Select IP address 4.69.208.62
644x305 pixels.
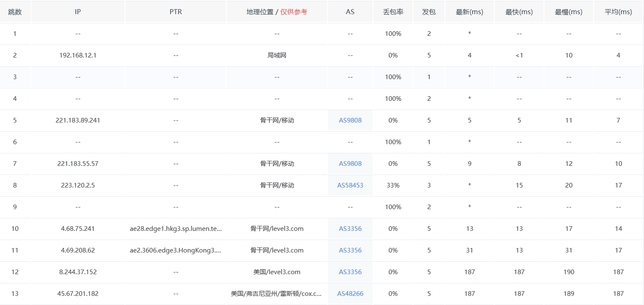(78, 250)
